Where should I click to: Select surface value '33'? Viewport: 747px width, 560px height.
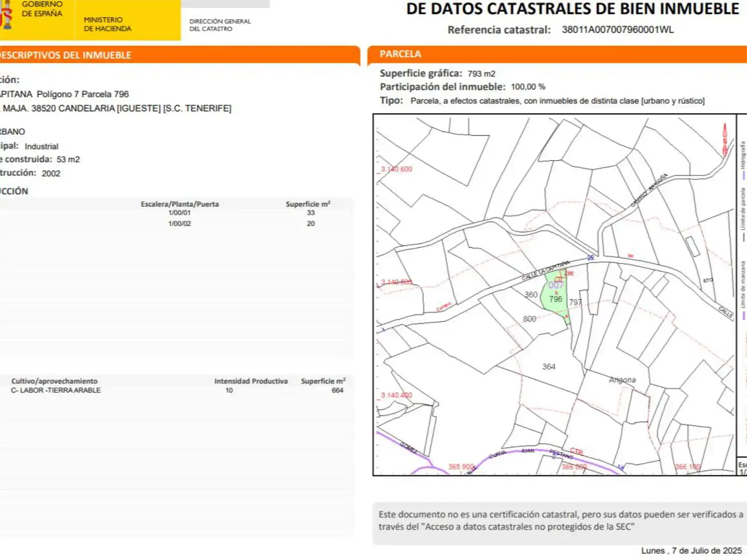[311, 213]
